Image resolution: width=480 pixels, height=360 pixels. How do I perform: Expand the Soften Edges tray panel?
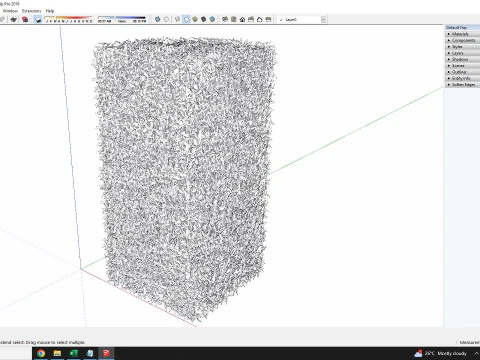click(x=463, y=85)
